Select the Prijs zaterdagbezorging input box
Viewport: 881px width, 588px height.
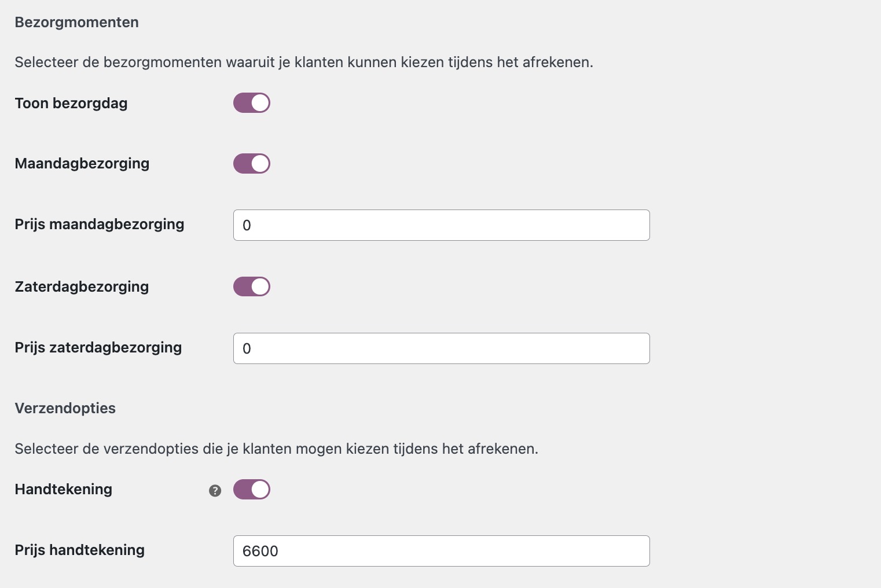[x=441, y=348]
